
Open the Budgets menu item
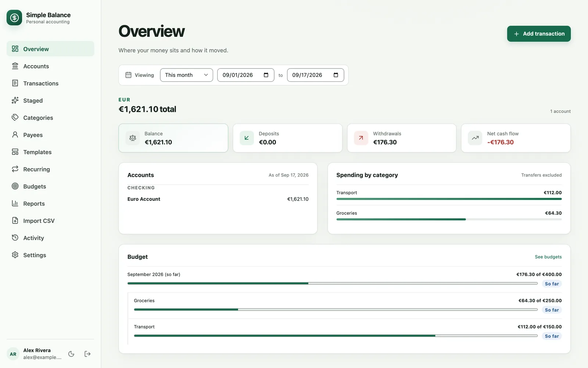tap(50, 186)
